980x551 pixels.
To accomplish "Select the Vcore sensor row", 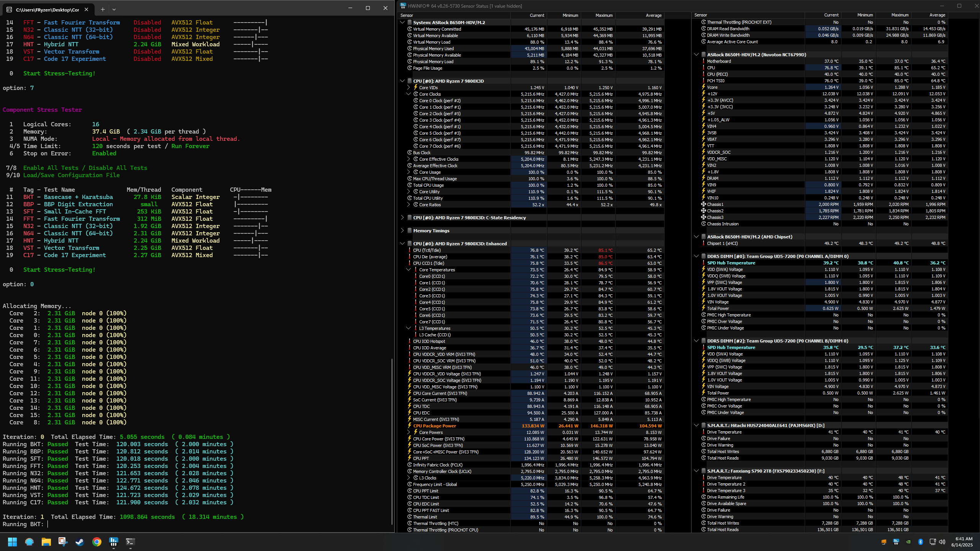I will point(820,87).
